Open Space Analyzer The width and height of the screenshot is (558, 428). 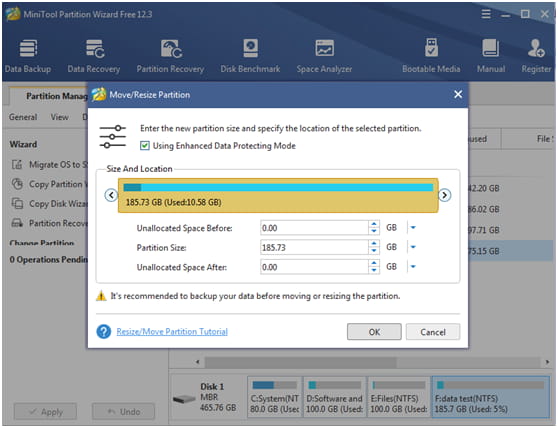pyautogui.click(x=324, y=56)
